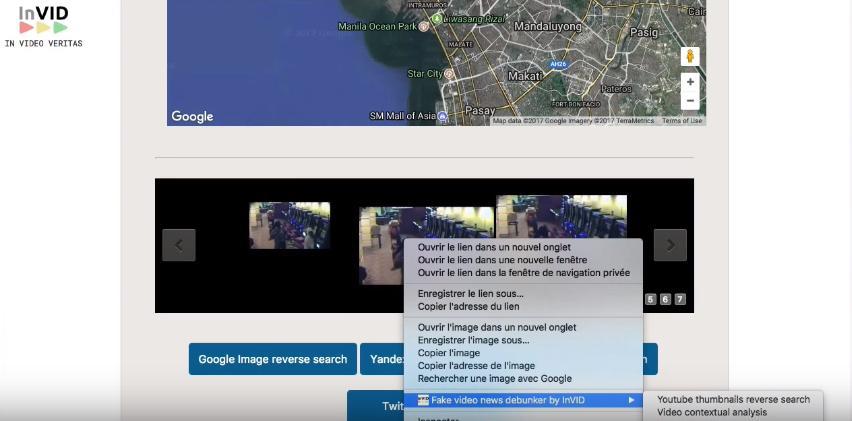Image resolution: width=852 pixels, height=421 pixels.
Task: Show previous thumbnails with left arrow
Action: pyautogui.click(x=179, y=245)
